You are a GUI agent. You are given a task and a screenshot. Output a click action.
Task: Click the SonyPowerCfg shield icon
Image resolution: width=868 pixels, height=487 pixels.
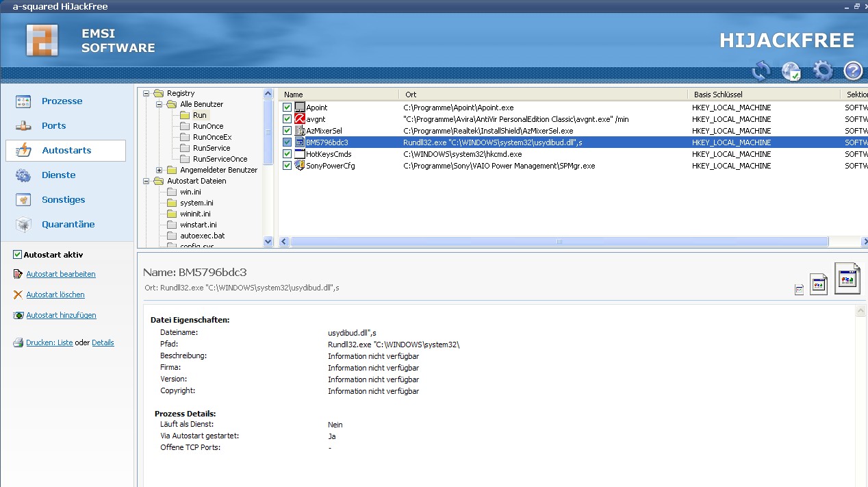click(300, 166)
